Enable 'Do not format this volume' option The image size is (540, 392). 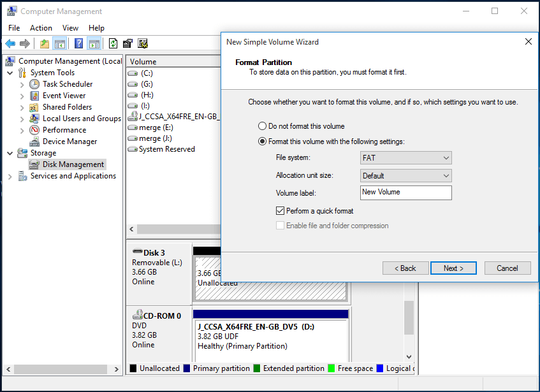click(x=262, y=126)
